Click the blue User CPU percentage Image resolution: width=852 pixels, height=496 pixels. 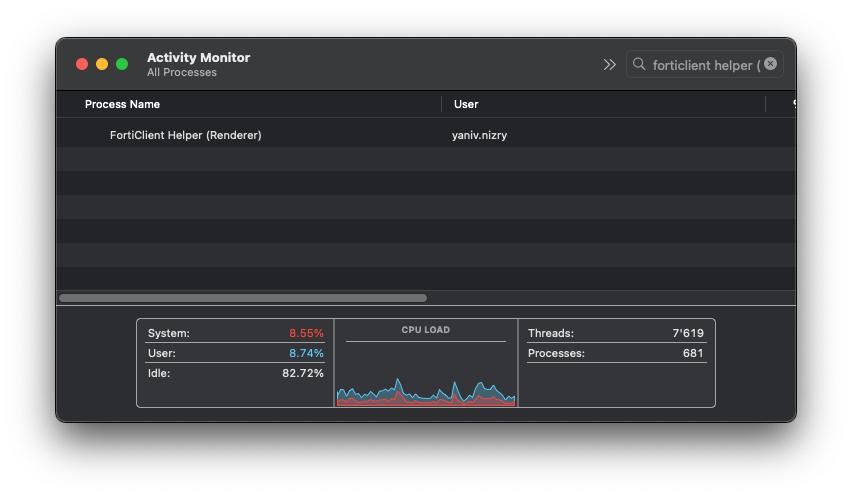pos(306,353)
